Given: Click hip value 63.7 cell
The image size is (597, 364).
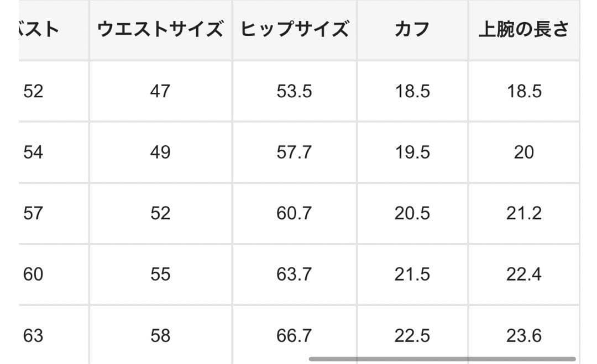Looking at the screenshot, I should click(295, 275).
